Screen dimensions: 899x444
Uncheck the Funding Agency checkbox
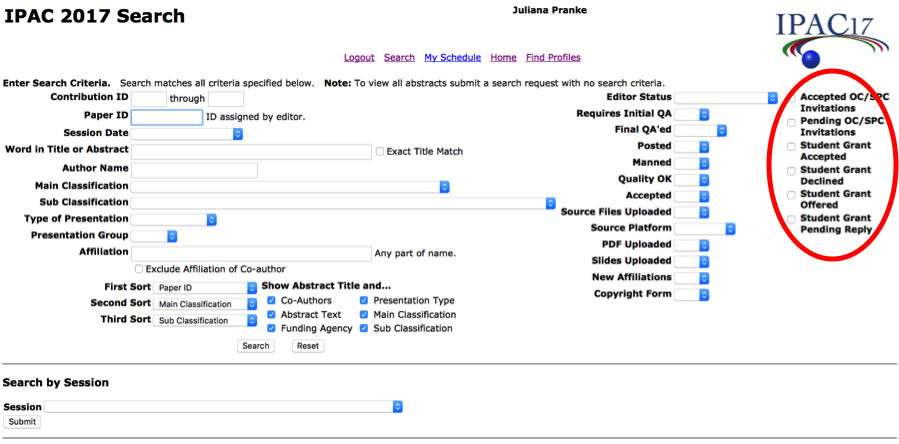point(272,328)
